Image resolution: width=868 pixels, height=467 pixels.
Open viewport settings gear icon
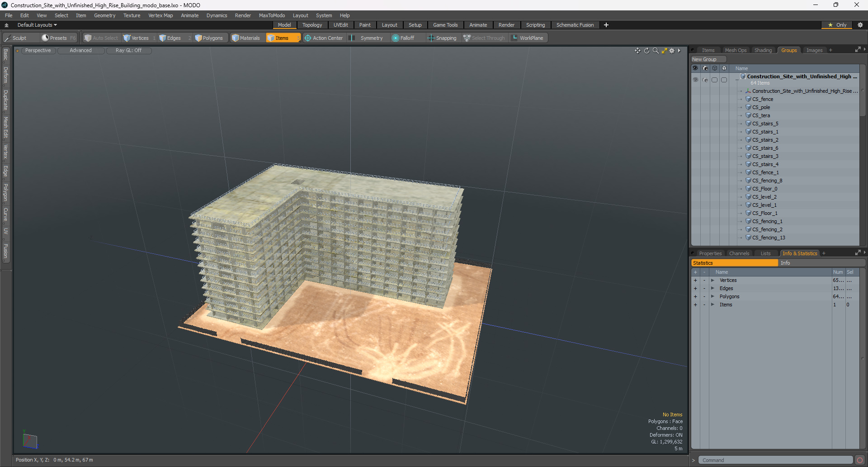[672, 51]
